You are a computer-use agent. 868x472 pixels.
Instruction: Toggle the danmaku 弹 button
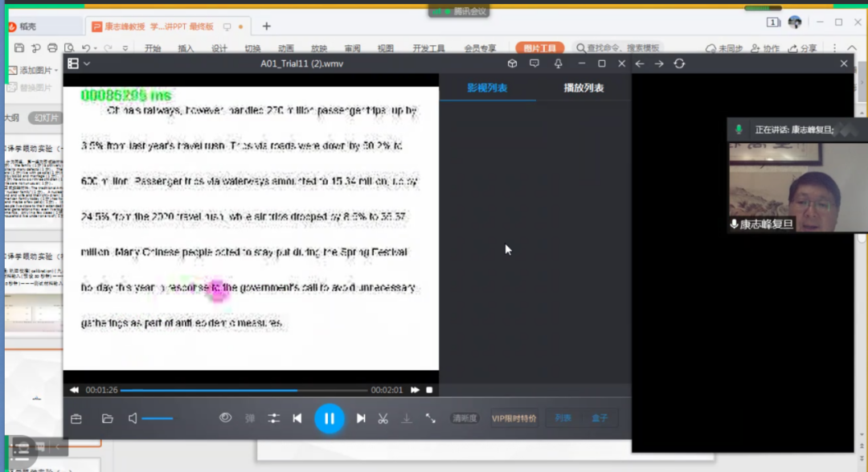pos(250,418)
